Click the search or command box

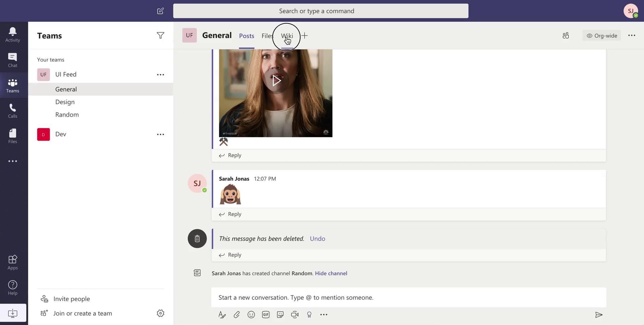pos(320,11)
